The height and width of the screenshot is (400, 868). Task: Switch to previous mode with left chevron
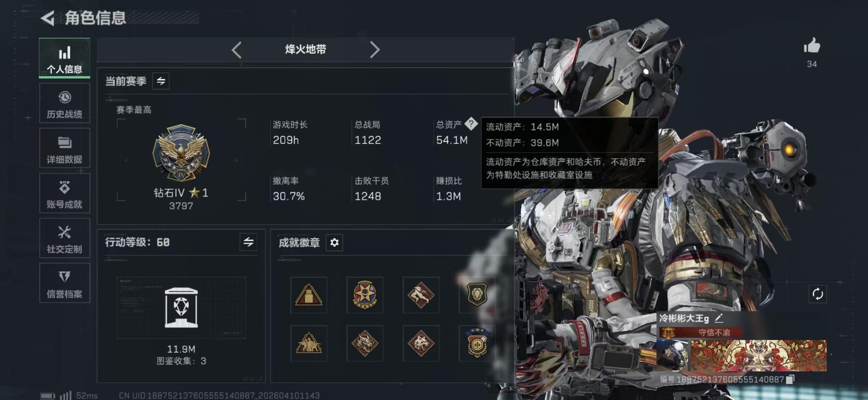coord(237,50)
